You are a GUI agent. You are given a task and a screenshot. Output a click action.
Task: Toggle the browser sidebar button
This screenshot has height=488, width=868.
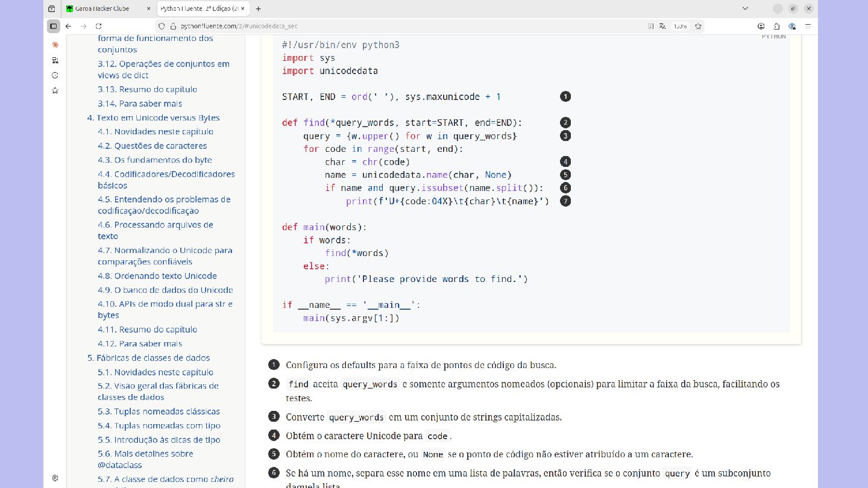pos(54,26)
